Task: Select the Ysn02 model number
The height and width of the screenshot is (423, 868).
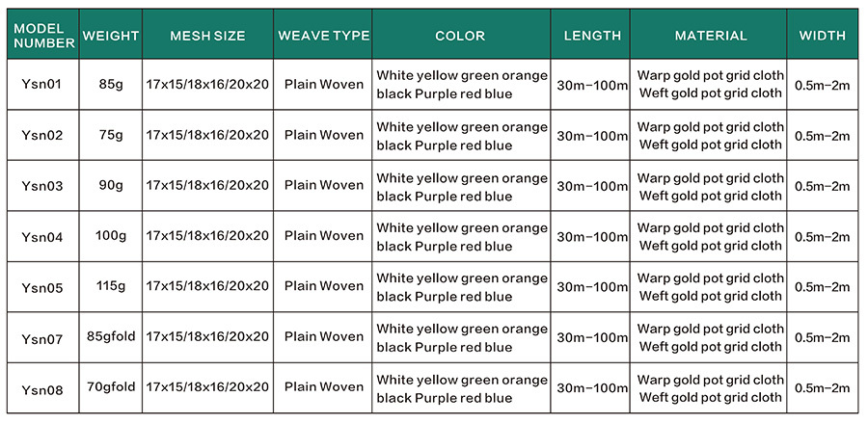Action: coord(42,136)
